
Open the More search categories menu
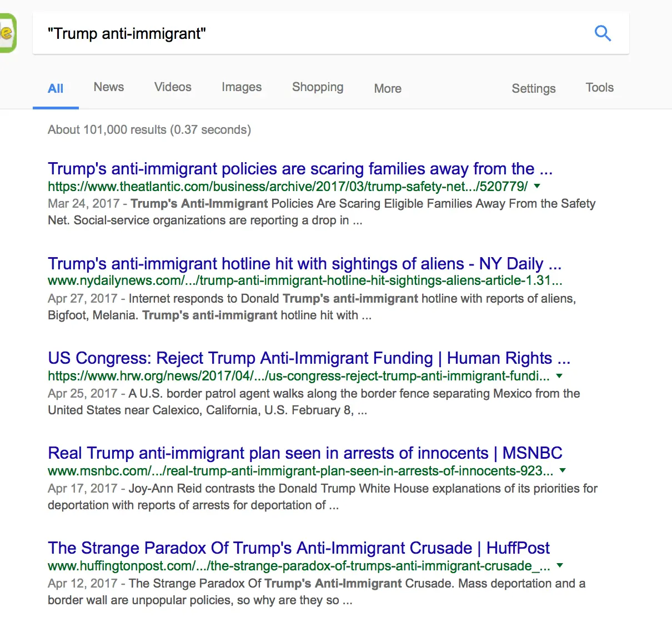387,89
